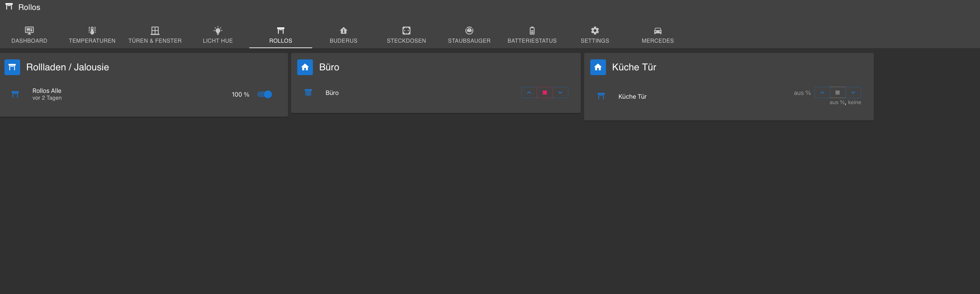Image resolution: width=980 pixels, height=294 pixels.
Task: Click the blue home icon beside Büro heading
Action: click(x=305, y=67)
